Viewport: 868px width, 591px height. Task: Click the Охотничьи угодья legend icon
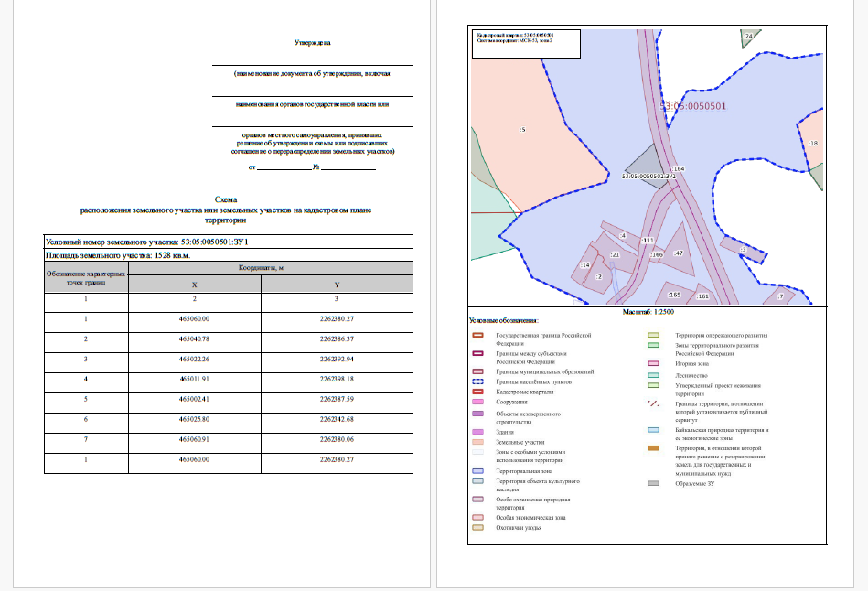click(477, 527)
